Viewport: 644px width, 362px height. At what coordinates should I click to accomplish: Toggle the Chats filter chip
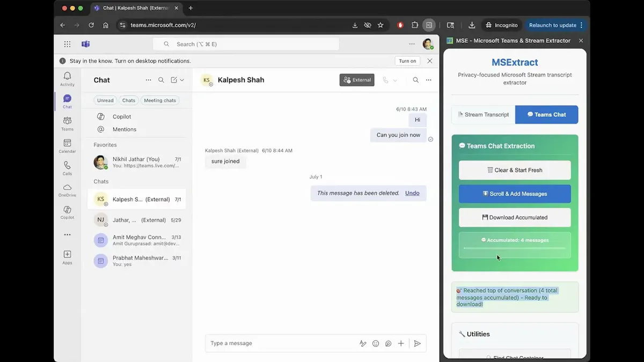click(x=129, y=100)
